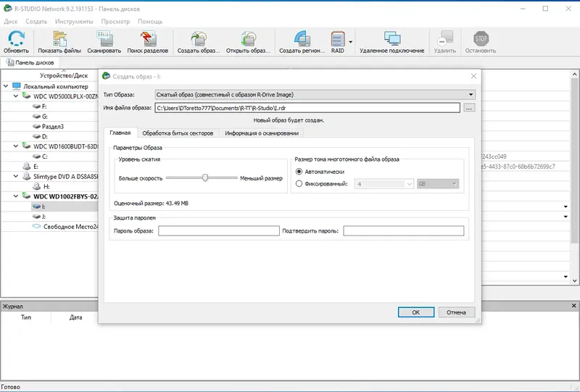This screenshot has width=580, height=392.
Task: Click the Подтвердить пароль field
Action: pyautogui.click(x=404, y=230)
